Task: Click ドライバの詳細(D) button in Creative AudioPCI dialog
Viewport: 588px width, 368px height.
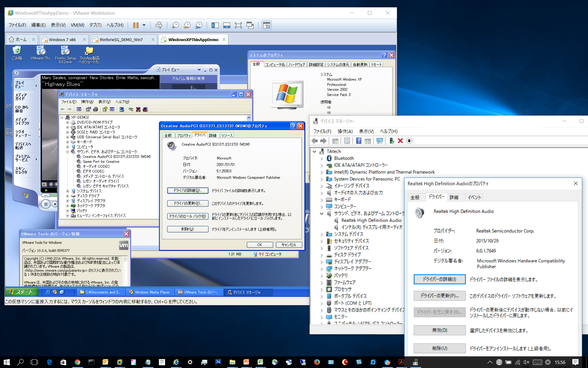Action: tap(188, 190)
